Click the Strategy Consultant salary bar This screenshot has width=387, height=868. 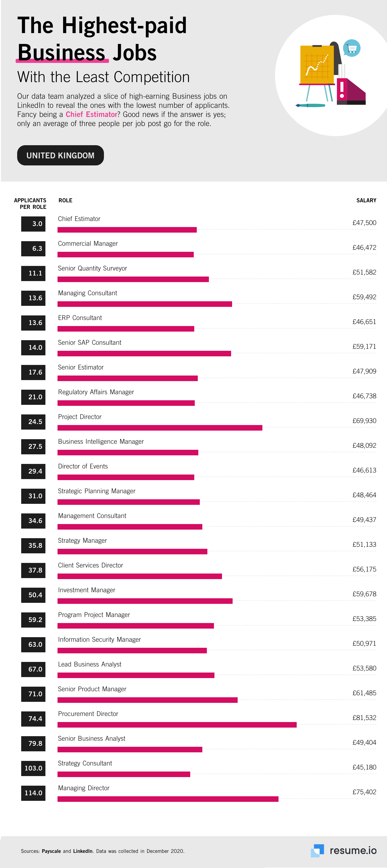coord(124,774)
